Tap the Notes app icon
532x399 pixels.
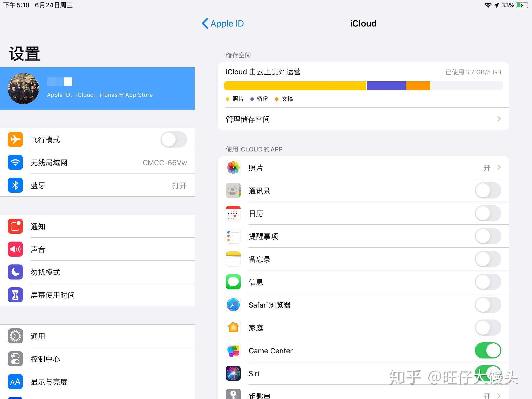(x=233, y=259)
